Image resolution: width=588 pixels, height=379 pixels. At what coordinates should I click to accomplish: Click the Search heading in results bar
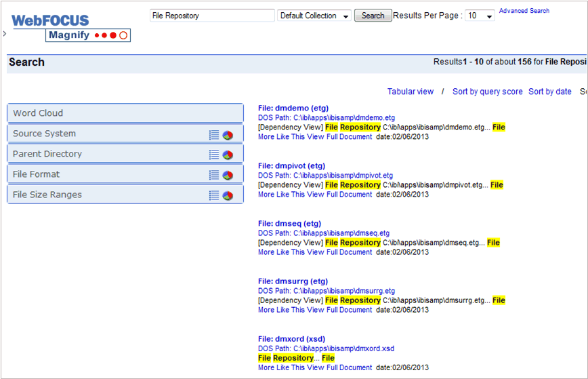click(26, 62)
